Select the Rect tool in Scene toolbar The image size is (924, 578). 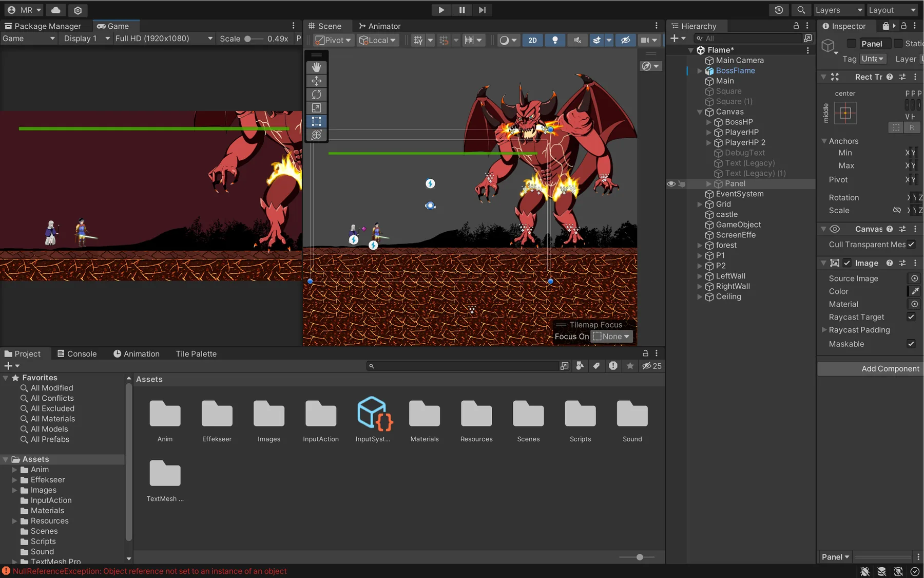click(316, 121)
